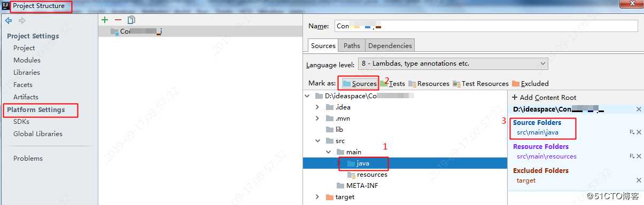Viewport: 644px width, 205px height.
Task: Click target under Excluded Folders
Action: (x=526, y=180)
